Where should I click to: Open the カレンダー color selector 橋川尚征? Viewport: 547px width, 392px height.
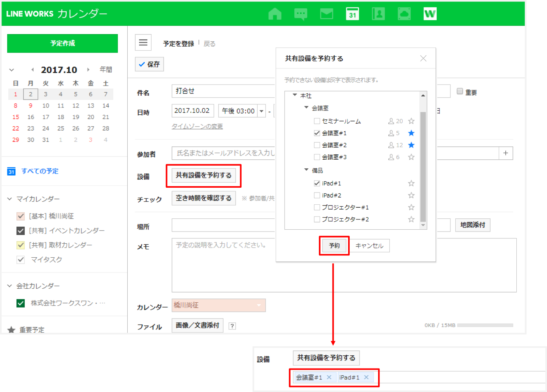coord(219,305)
